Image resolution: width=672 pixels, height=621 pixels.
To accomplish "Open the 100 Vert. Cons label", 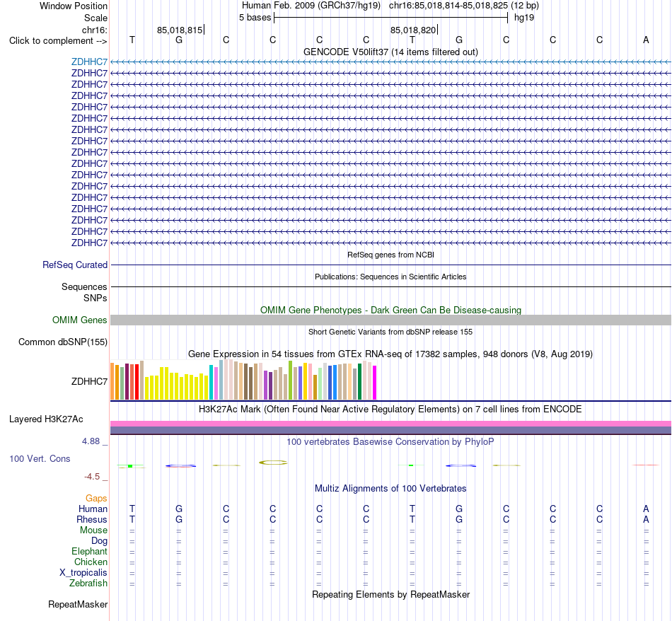I will [x=40, y=458].
